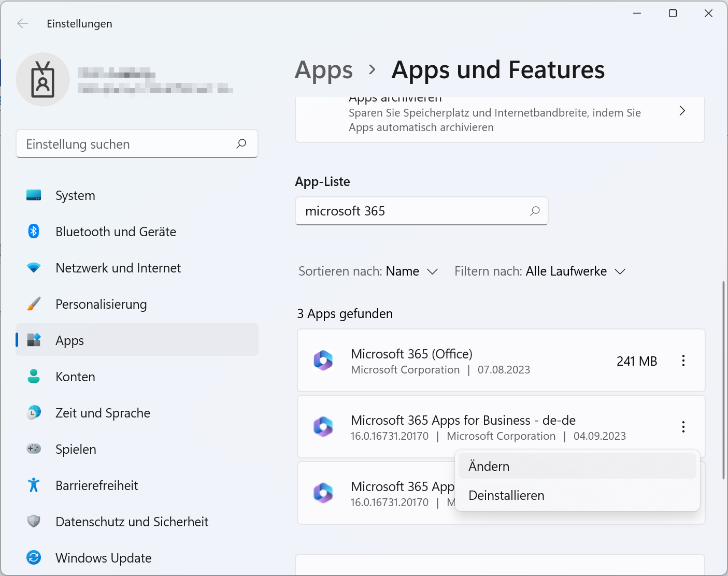Open the System settings category

pyautogui.click(x=137, y=195)
